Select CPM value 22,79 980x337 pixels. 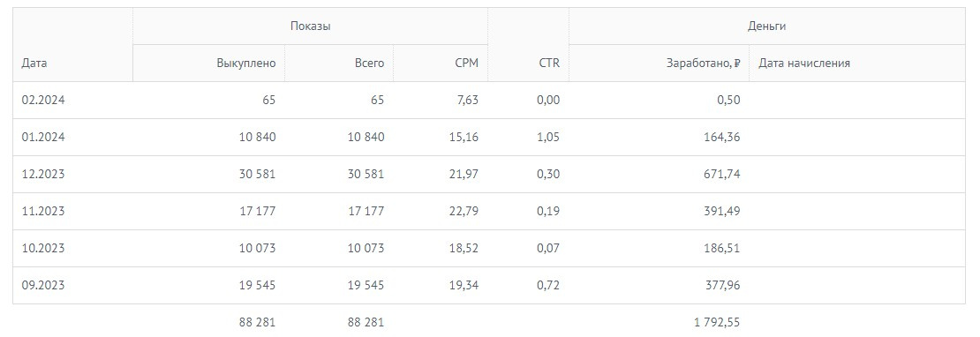click(x=463, y=211)
